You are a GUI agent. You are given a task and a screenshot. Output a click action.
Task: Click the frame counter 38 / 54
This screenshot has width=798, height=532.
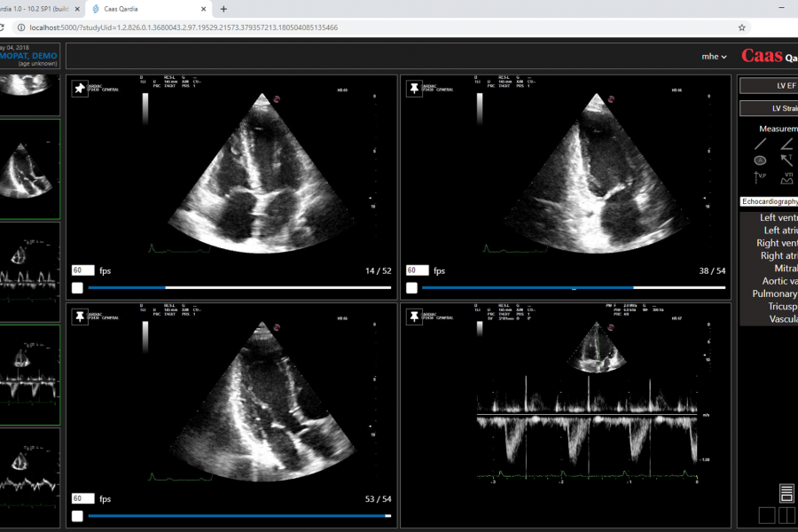(x=713, y=270)
